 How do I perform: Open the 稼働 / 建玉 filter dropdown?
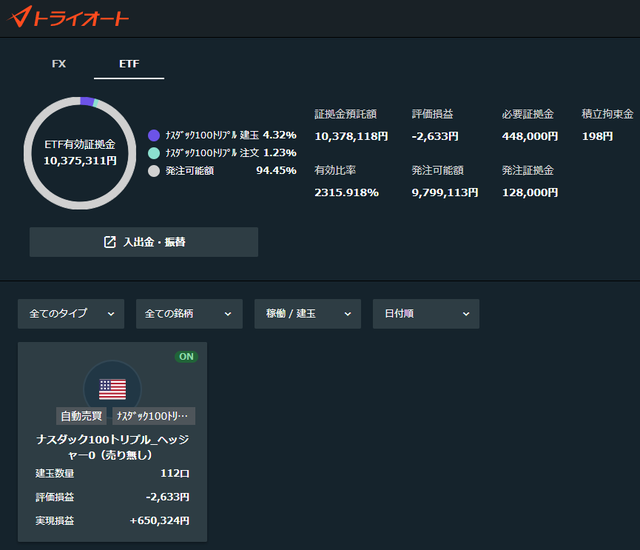coord(308,314)
